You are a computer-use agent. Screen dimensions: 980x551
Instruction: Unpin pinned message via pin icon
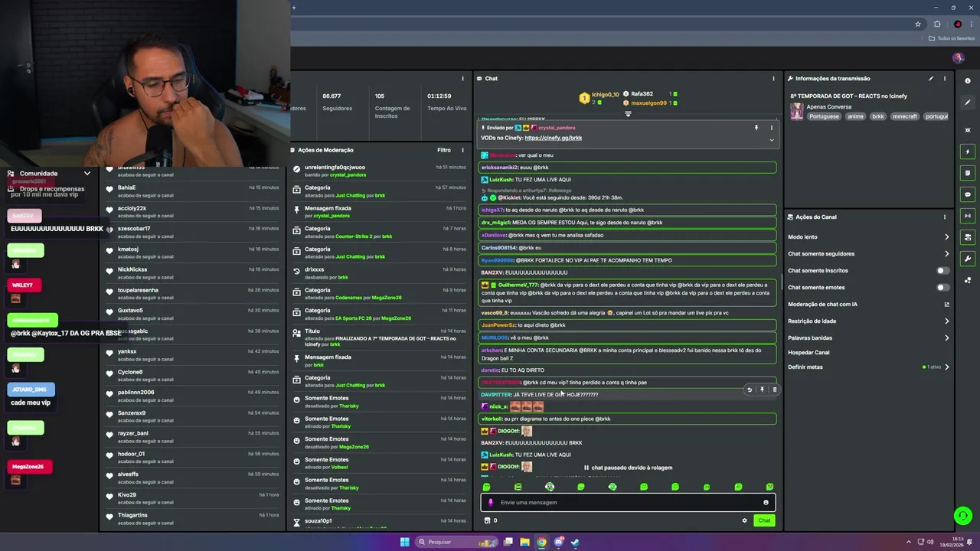coord(756,128)
